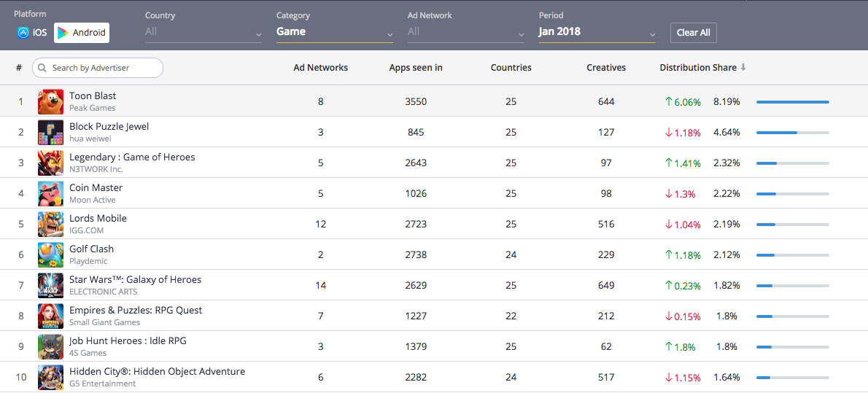This screenshot has width=868, height=393.
Task: Click the # rank column header
Action: [19, 68]
